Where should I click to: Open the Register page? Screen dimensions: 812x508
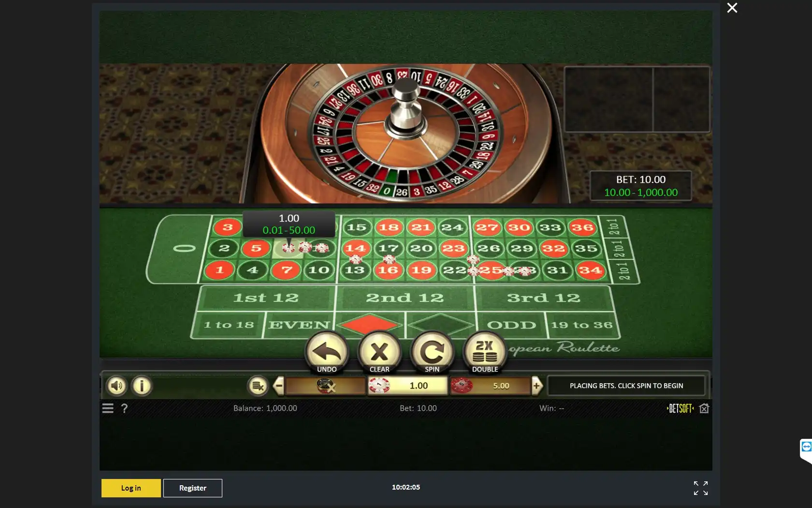point(193,488)
